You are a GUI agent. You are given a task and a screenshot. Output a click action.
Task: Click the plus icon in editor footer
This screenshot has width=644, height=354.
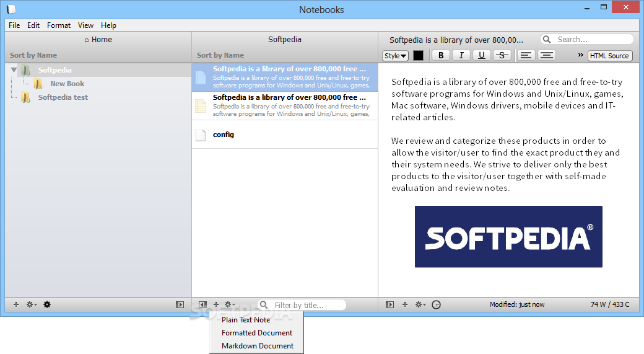click(405, 304)
